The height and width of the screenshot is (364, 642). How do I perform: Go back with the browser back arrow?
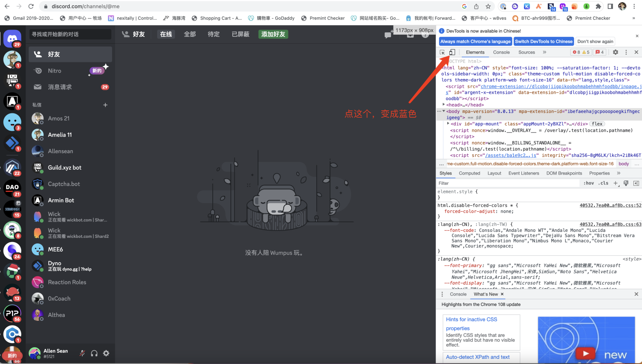7,6
